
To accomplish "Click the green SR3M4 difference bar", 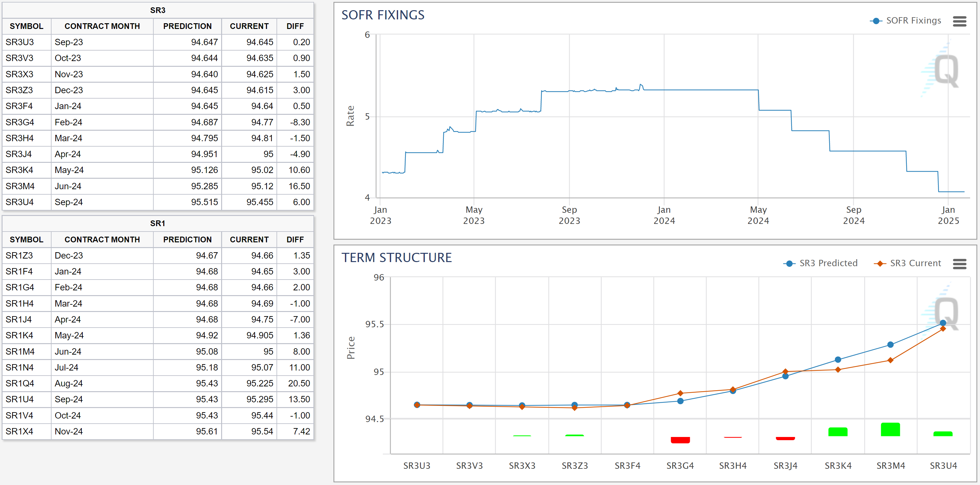I will point(890,429).
